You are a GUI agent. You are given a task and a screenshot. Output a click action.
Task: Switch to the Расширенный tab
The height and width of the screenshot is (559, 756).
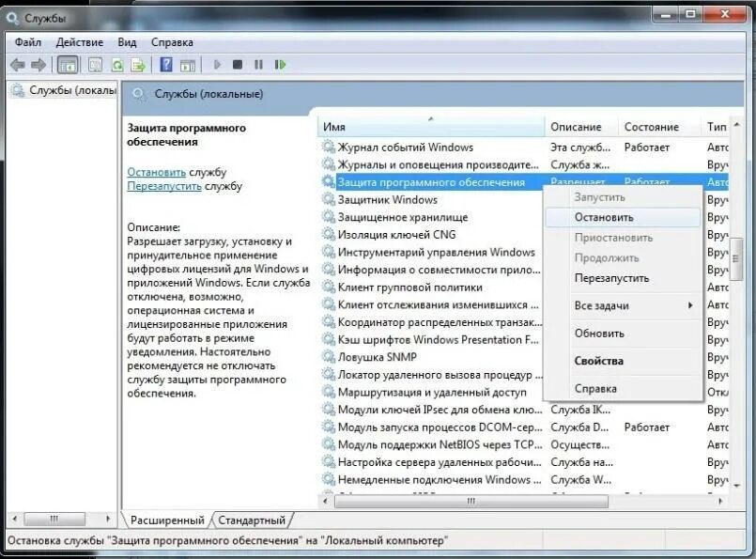(167, 520)
